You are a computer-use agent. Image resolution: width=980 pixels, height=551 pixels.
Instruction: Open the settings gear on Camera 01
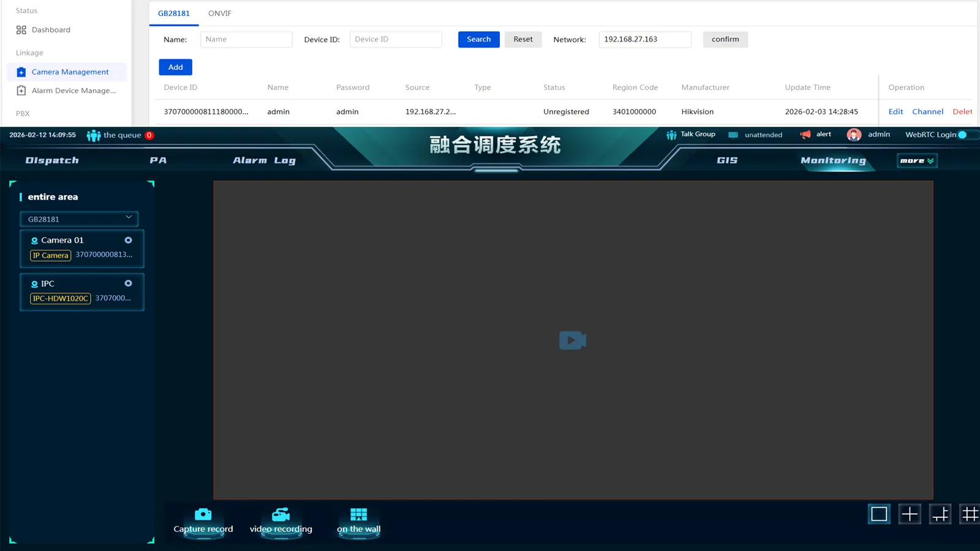128,240
